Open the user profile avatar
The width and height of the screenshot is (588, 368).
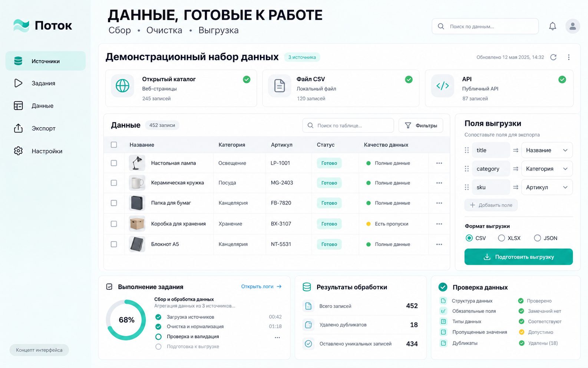pos(572,26)
